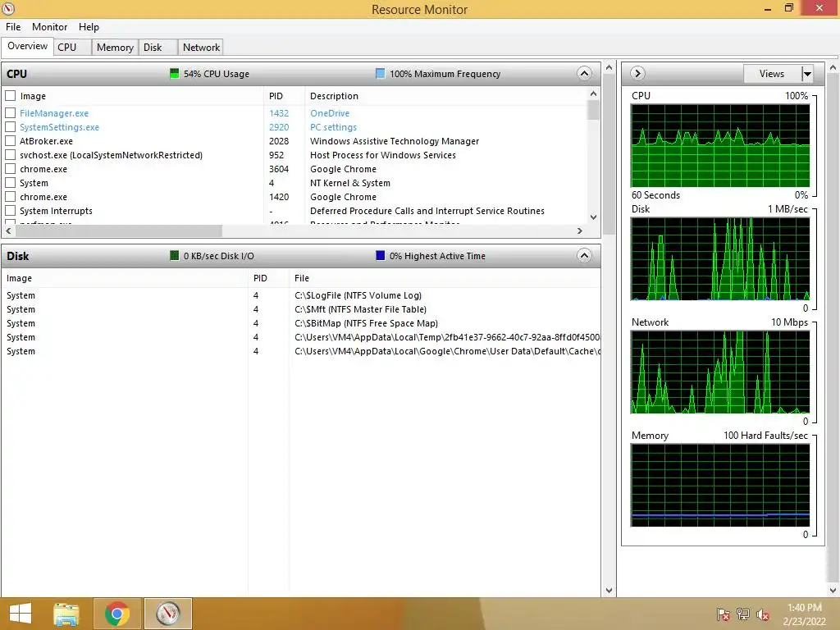Click the PC settings description text
This screenshot has height=630, width=840.
coord(333,127)
